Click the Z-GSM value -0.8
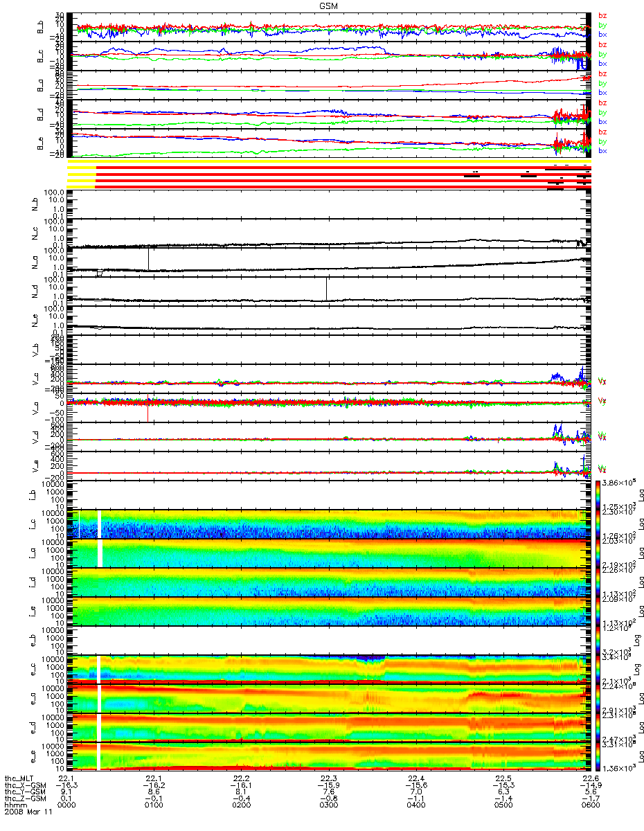This screenshot has width=644, height=831. (x=328, y=798)
